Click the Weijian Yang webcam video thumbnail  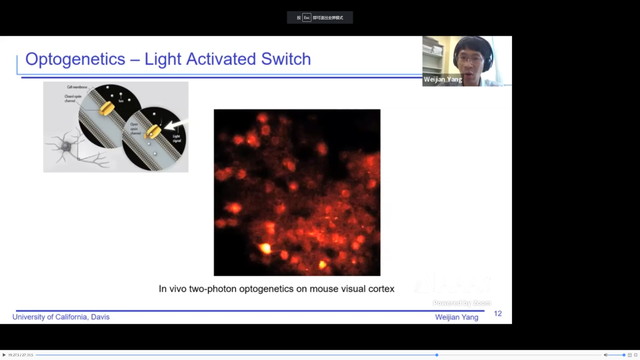(x=467, y=61)
